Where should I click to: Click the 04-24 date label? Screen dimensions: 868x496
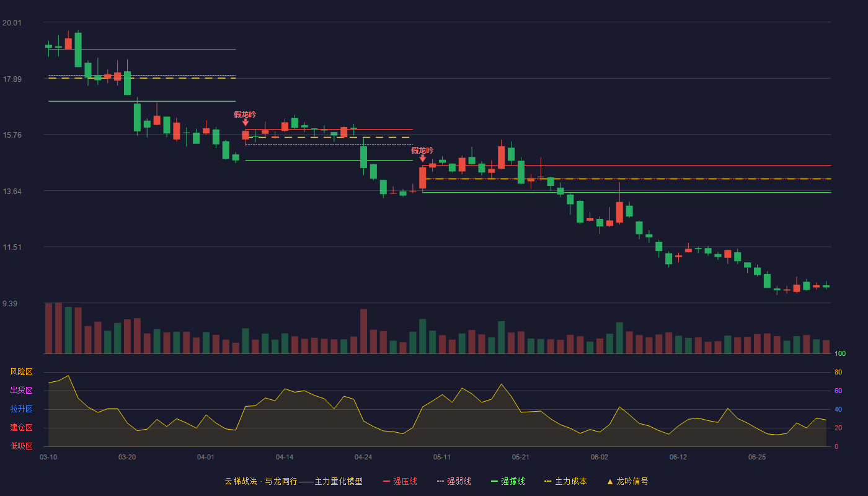363,457
